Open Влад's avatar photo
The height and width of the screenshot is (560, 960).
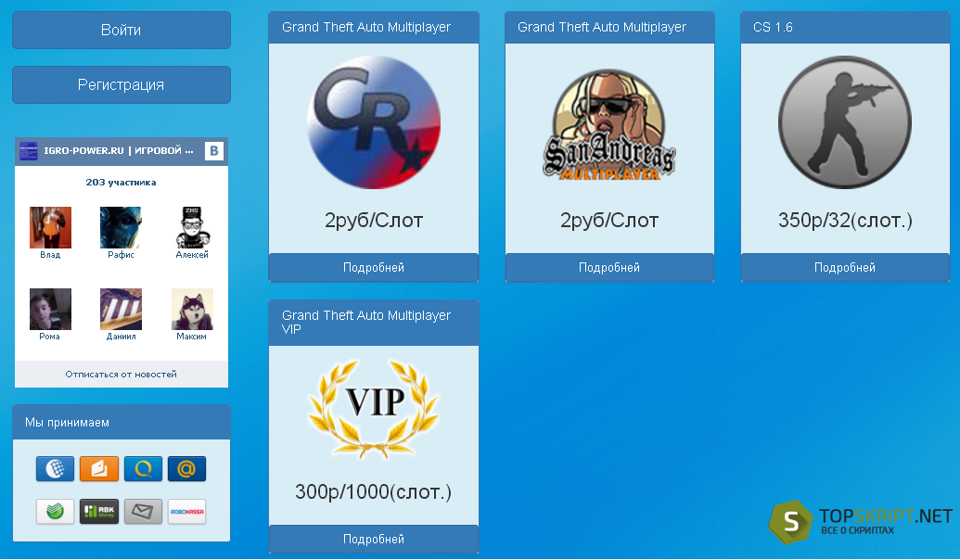(50, 228)
